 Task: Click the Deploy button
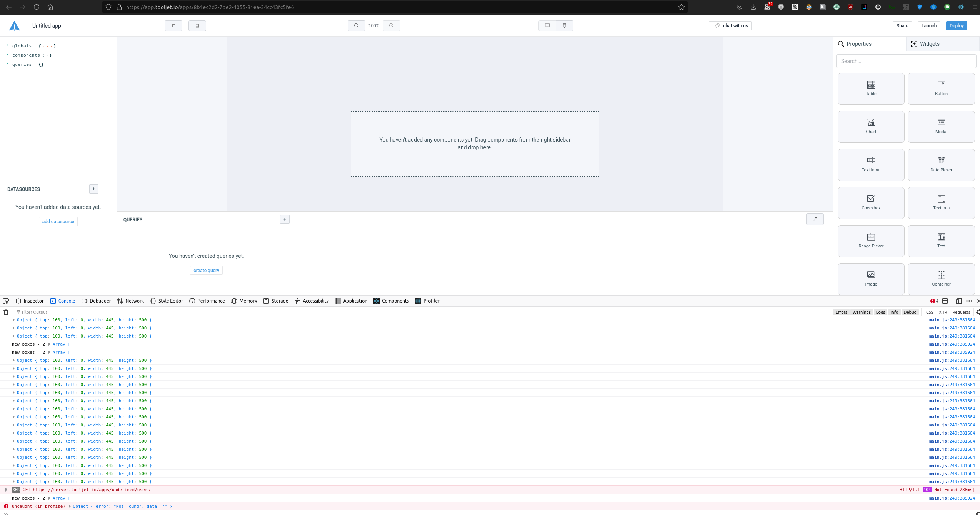[x=957, y=25]
